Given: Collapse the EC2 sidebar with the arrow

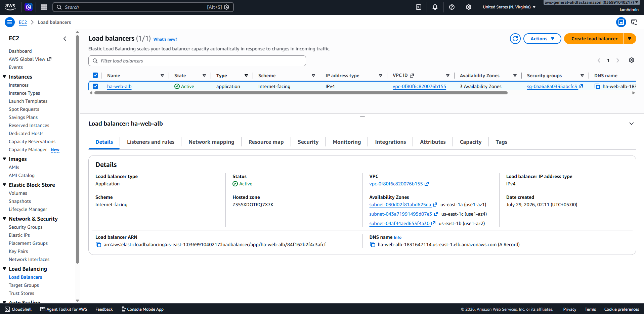Looking at the screenshot, I should (65, 39).
